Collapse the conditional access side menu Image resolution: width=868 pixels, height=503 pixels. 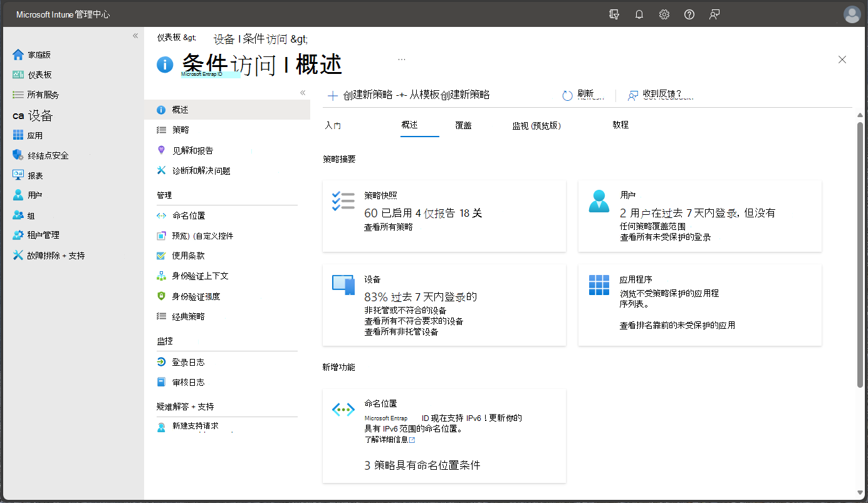click(x=302, y=93)
